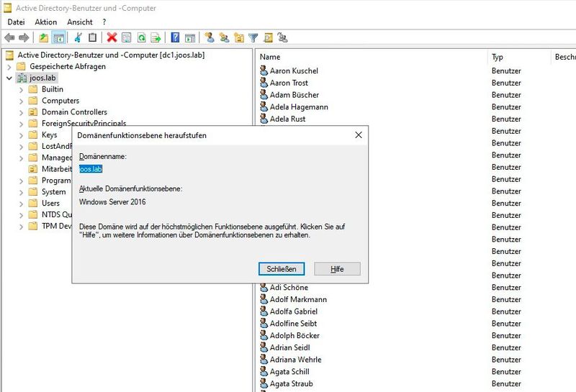Image resolution: width=576 pixels, height=392 pixels.
Task: Click the Cut scissors icon
Action: (78, 37)
